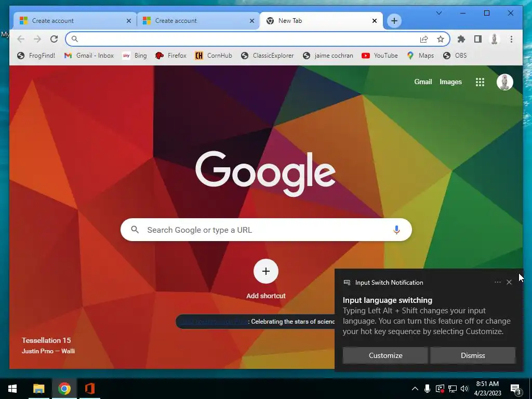Close the second Create account tab
532x399 pixels.
[252, 21]
